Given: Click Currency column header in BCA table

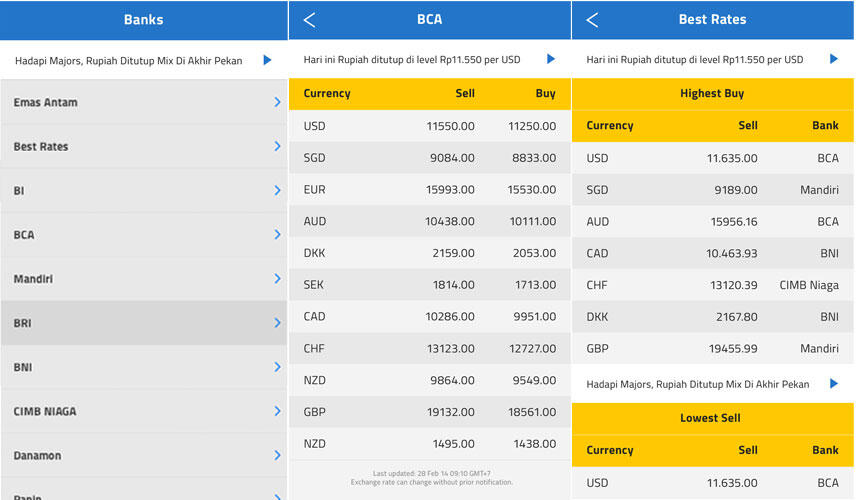Looking at the screenshot, I should [x=327, y=93].
